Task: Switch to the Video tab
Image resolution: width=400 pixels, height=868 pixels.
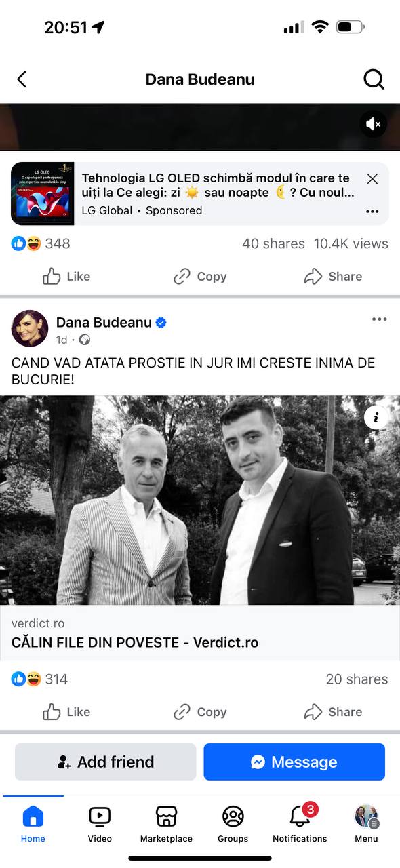Action: (100, 824)
